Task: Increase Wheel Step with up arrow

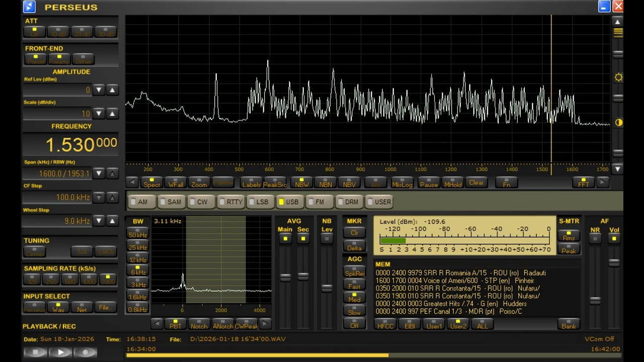Action: point(112,221)
